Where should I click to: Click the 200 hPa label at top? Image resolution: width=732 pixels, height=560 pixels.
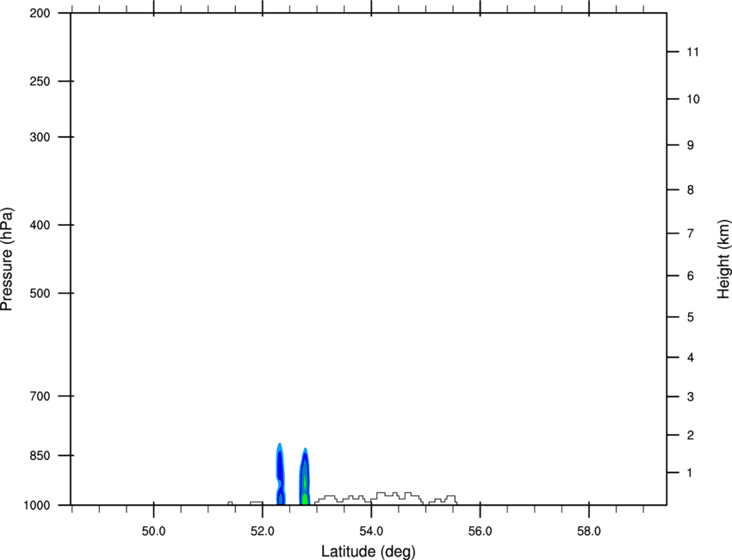40,14
